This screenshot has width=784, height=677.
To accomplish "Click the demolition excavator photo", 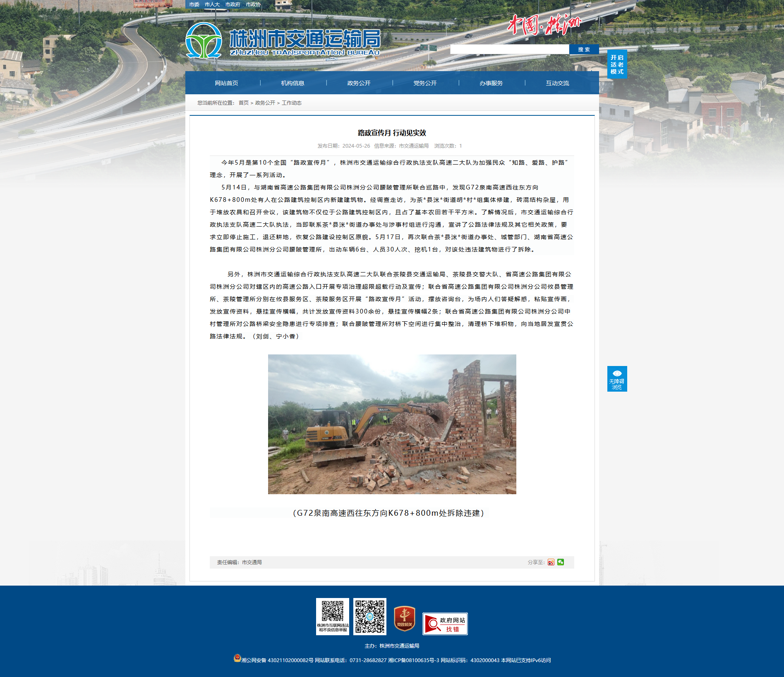I will [x=392, y=424].
